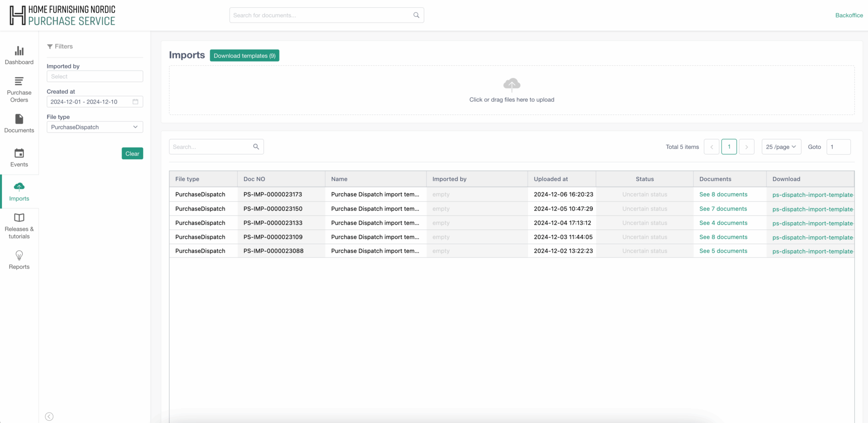868x423 pixels.
Task: Click upload time 2024-12-02 13:22:23
Action: pyautogui.click(x=563, y=251)
